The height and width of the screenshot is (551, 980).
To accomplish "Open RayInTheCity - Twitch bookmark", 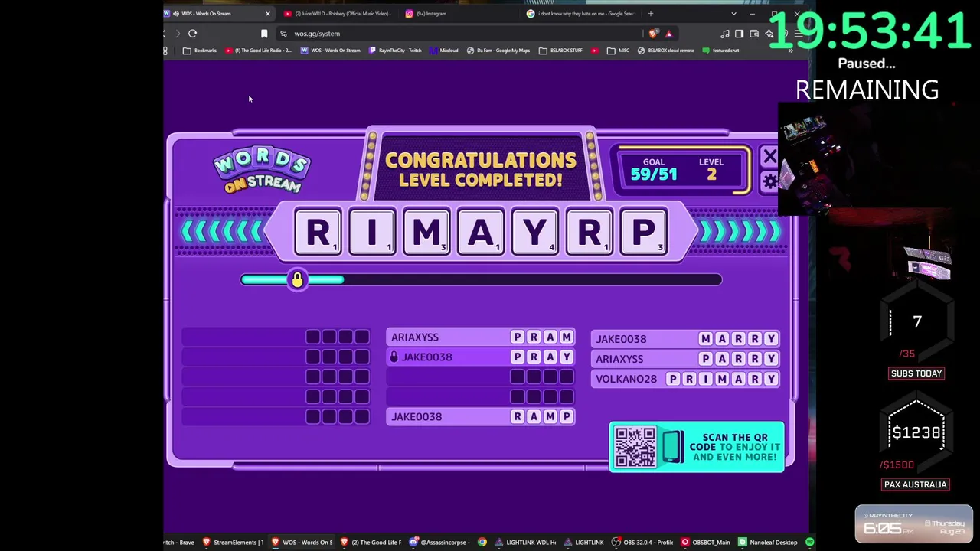I will pyautogui.click(x=395, y=51).
